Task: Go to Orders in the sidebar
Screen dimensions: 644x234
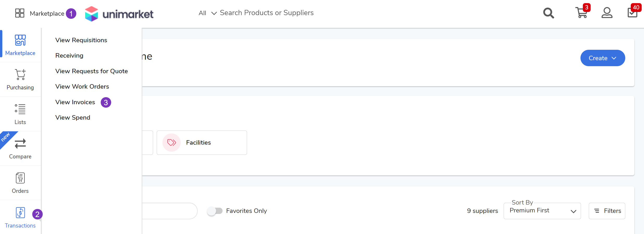Action: click(20, 183)
